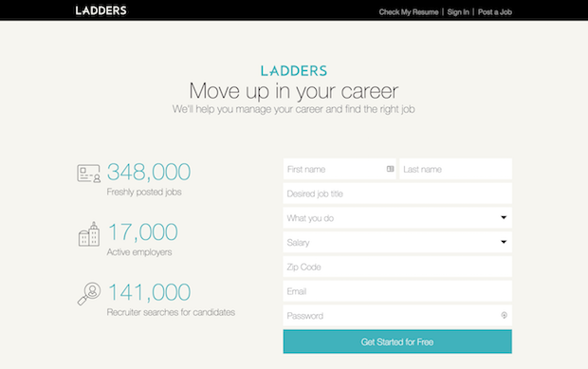Image resolution: width=588 pixels, height=369 pixels.
Task: Expand the Salary dropdown
Action: [x=397, y=242]
